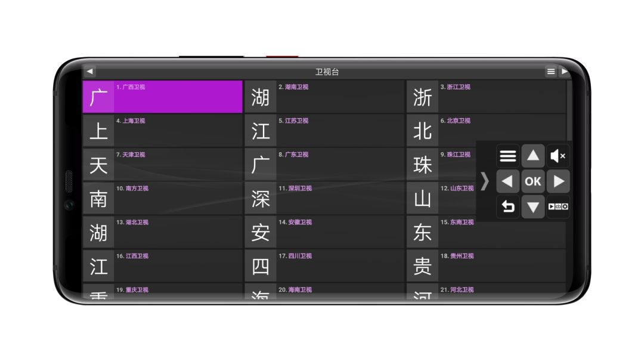The width and height of the screenshot is (644, 361).
Task: Select channel 4. 上海卫视
Action: [163, 130]
